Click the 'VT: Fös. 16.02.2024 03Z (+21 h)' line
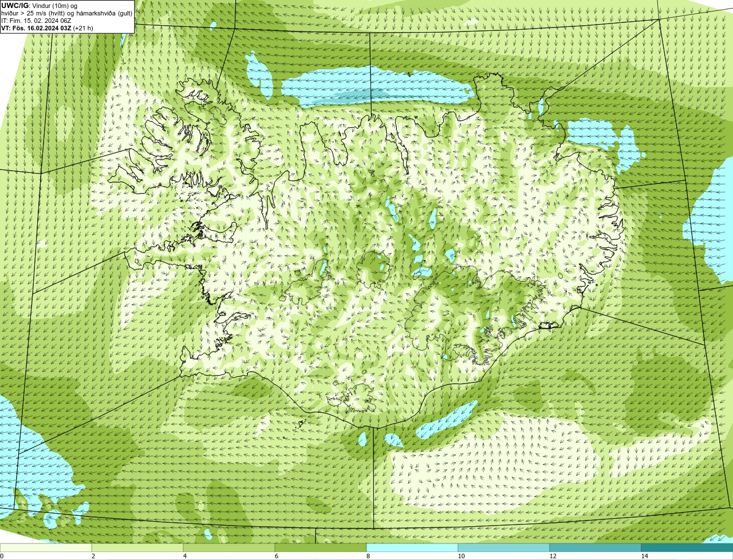The image size is (733, 560). 47,27
